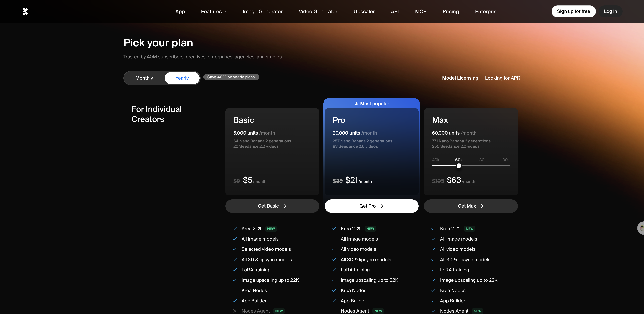Screen dimensions: 644x314
Task: Open Krea 2 link in Pro plan
Action: coord(351,229)
